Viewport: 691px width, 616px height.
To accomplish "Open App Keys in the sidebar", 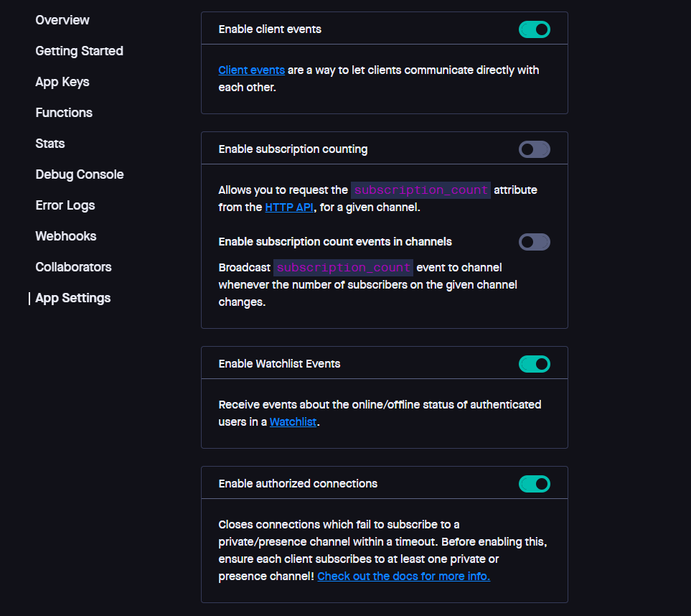I will (62, 82).
